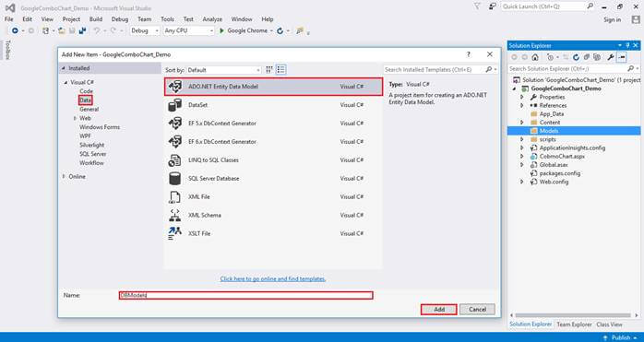Image resolution: width=644 pixels, height=342 pixels.
Task: Open Properties wrench icon in Solution Explorer toolbar
Action: point(611,57)
